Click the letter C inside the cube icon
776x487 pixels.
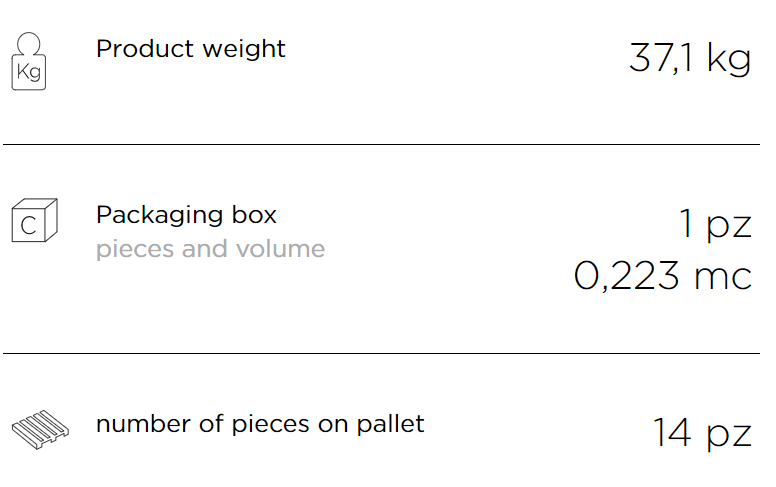28,226
